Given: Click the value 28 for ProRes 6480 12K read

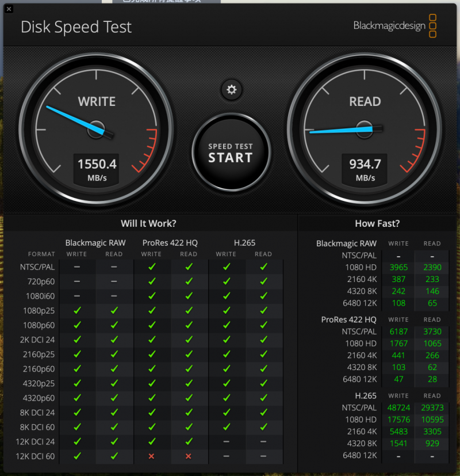Looking at the screenshot, I should (432, 379).
